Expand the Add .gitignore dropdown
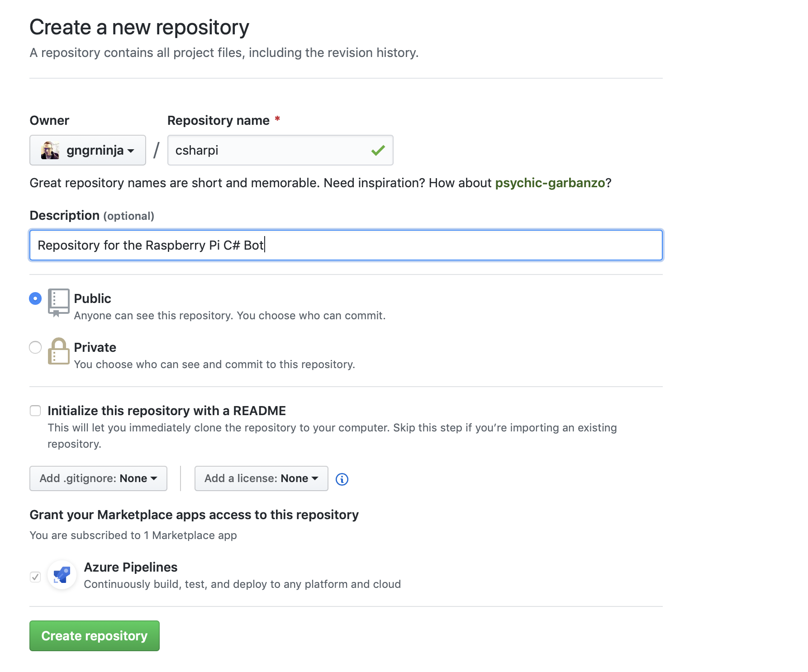 98,478
